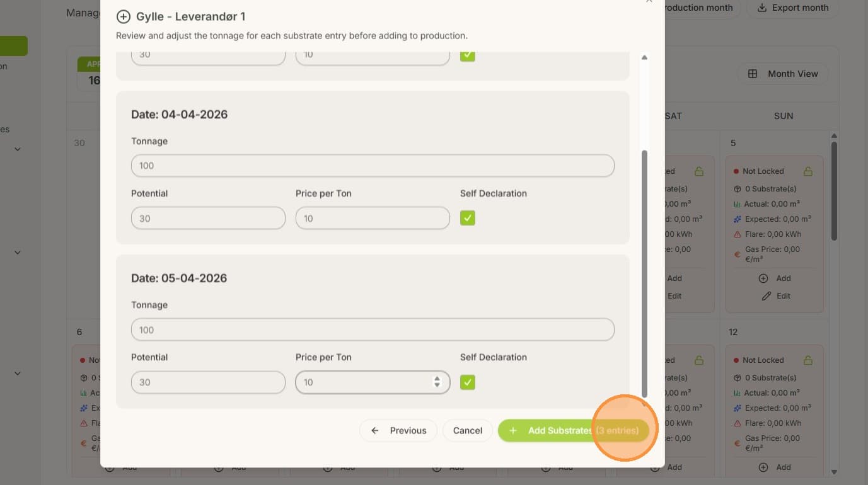Click the Not Locked label on day 5 card

pos(763,171)
